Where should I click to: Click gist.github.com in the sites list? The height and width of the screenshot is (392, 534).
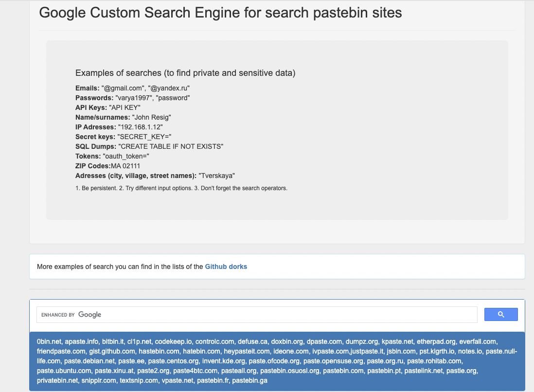112,351
